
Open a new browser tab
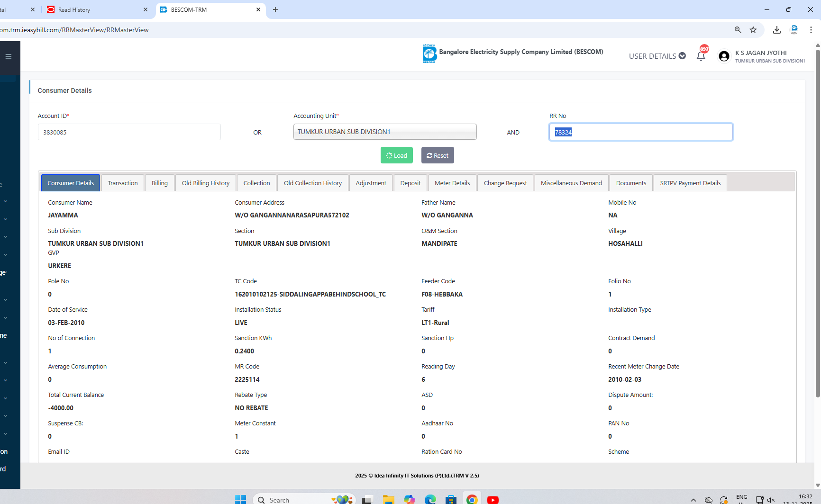[x=275, y=9]
